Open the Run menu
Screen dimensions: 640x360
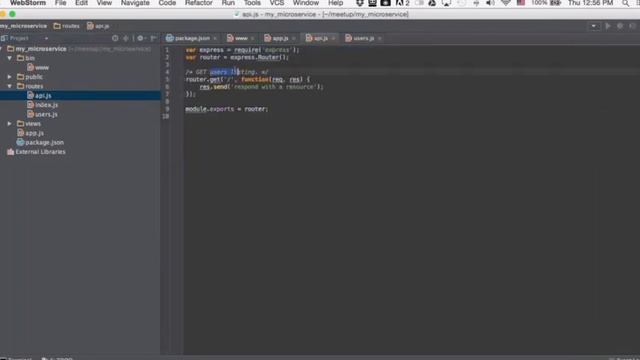point(228,3)
